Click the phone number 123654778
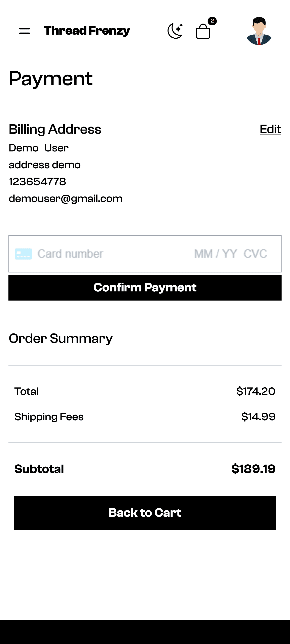This screenshot has width=290, height=644. click(37, 182)
